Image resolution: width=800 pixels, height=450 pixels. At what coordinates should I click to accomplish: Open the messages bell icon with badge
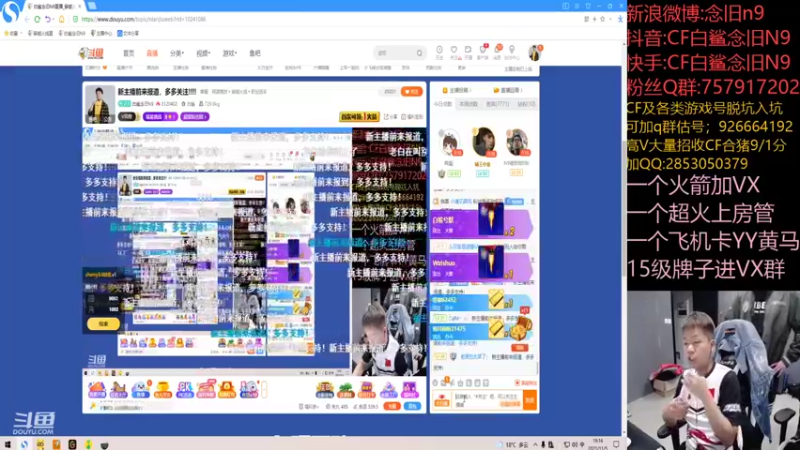point(497,50)
